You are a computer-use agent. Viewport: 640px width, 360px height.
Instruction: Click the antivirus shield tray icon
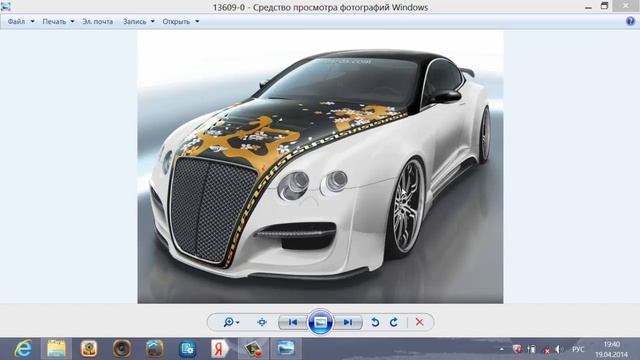pos(517,349)
